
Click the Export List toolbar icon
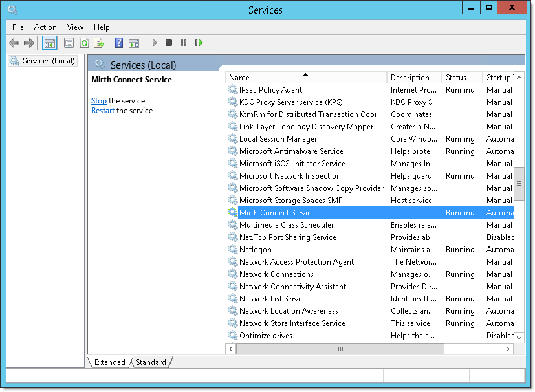click(x=99, y=43)
